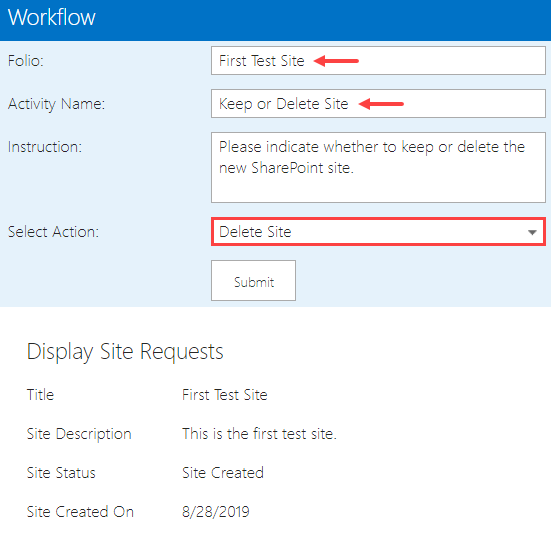551x537 pixels.
Task: Click the text 'This is the first test site.'
Action: [259, 434]
